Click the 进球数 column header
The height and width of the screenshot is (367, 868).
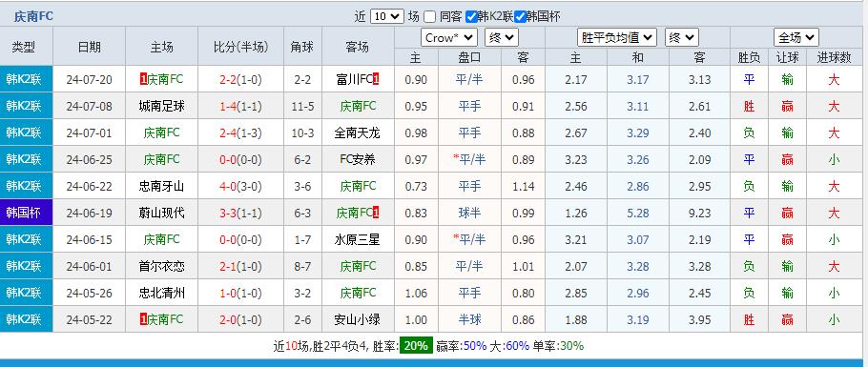coord(834,57)
